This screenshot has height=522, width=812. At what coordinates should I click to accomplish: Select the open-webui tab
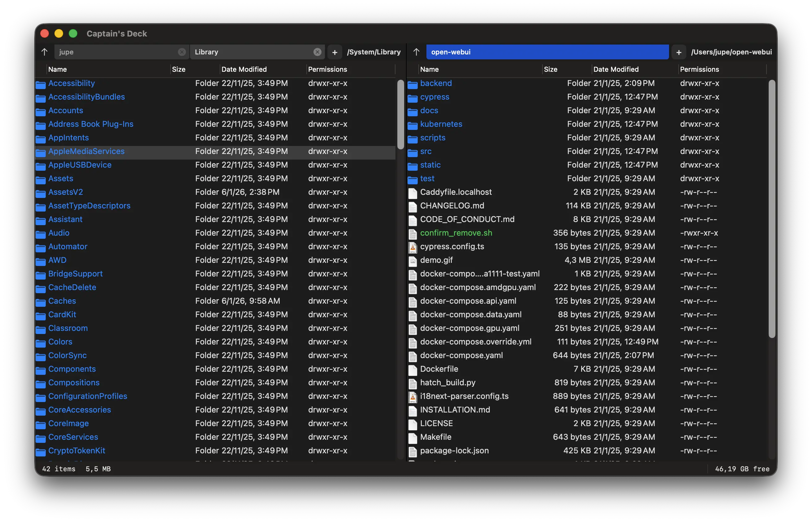click(x=547, y=52)
